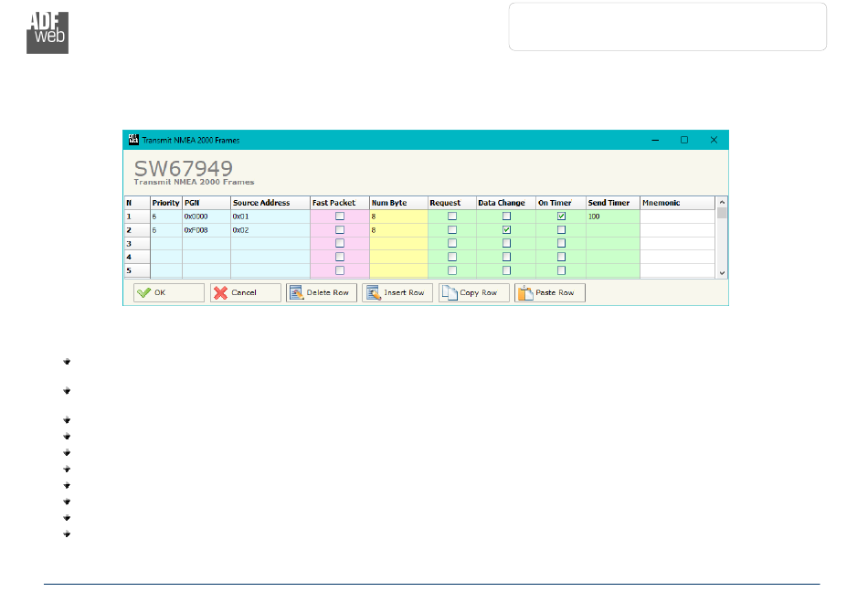Screen dimensions: 868x602
Task: Enable Fast Packet for row 3
Action: click(340, 243)
